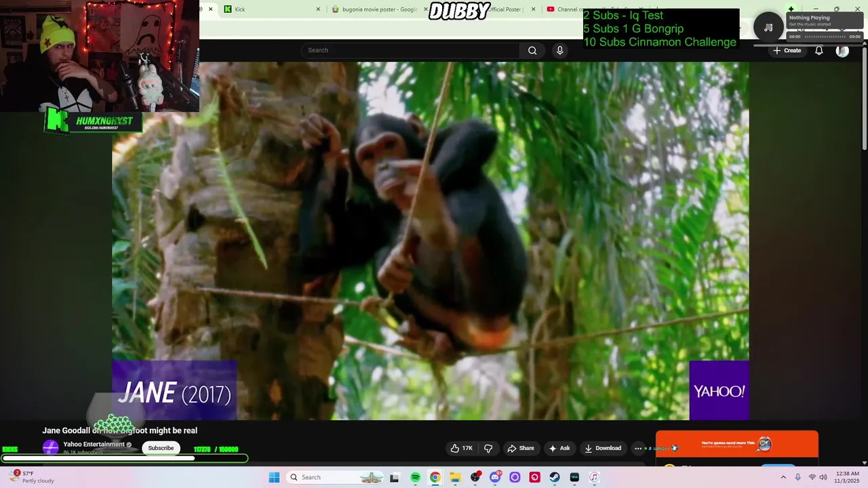Open Spotify from the taskbar

(x=415, y=477)
